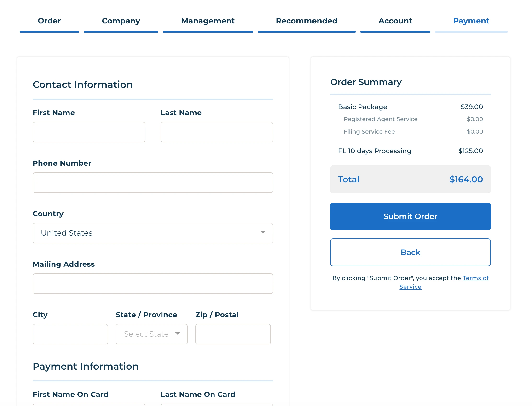
Task: Focus the First Name input field
Action: click(x=89, y=132)
